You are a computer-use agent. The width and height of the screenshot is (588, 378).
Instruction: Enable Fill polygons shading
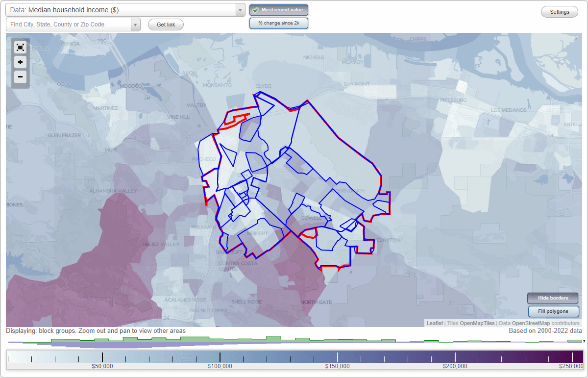point(553,311)
